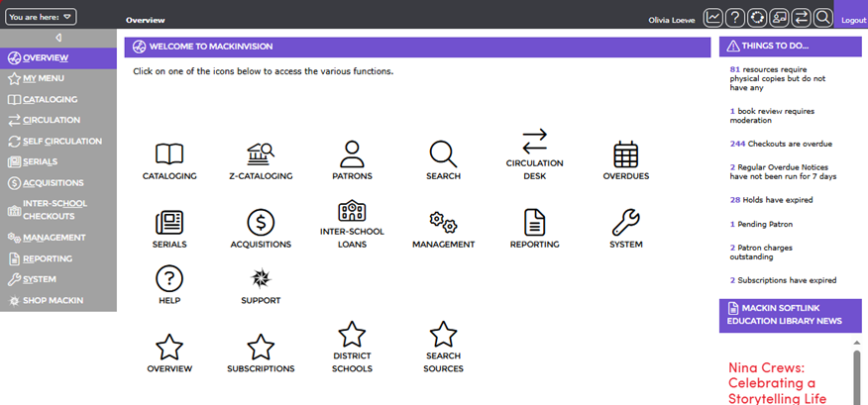Click the Subscriptions star shortcut icon
Viewport: 868px width, 405px height.
click(261, 348)
